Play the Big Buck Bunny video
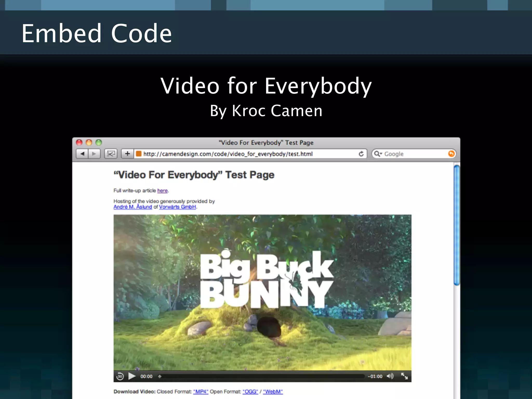The image size is (532, 399). pos(132,376)
